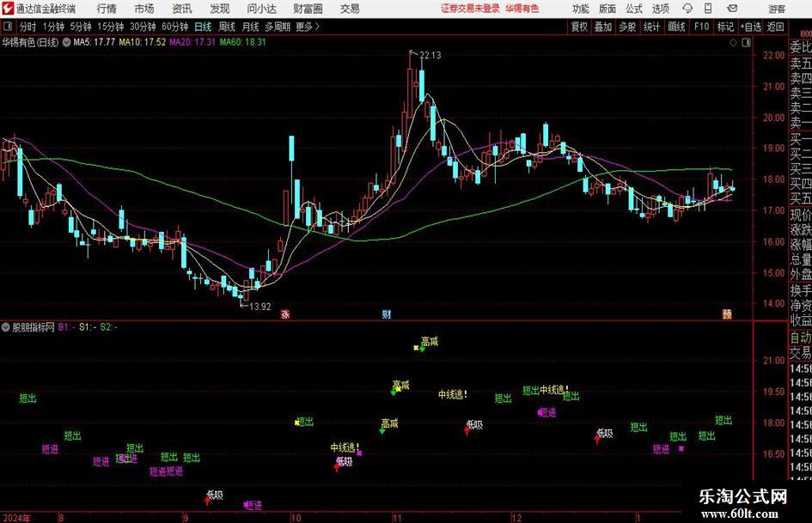Click the TDX red logo icon

(8, 9)
